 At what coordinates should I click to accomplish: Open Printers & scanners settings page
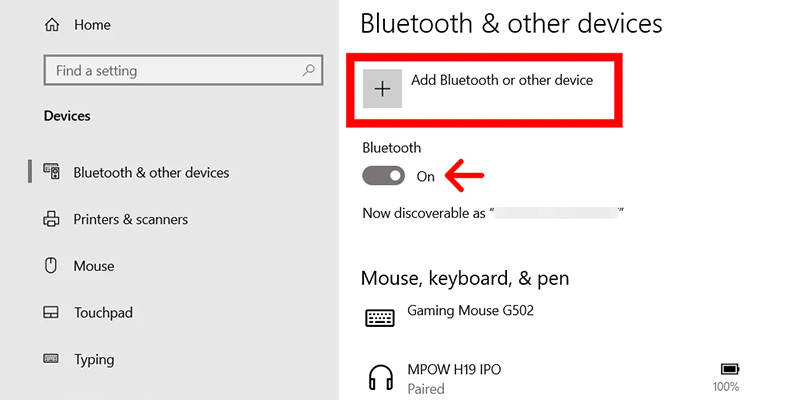(130, 220)
